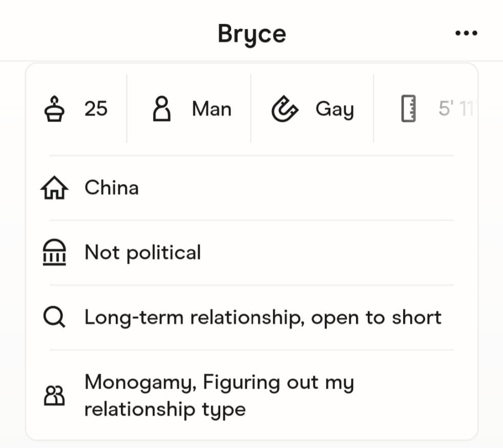503x448 pixels.
Task: Click the house hometown icon
Action: tap(53, 188)
